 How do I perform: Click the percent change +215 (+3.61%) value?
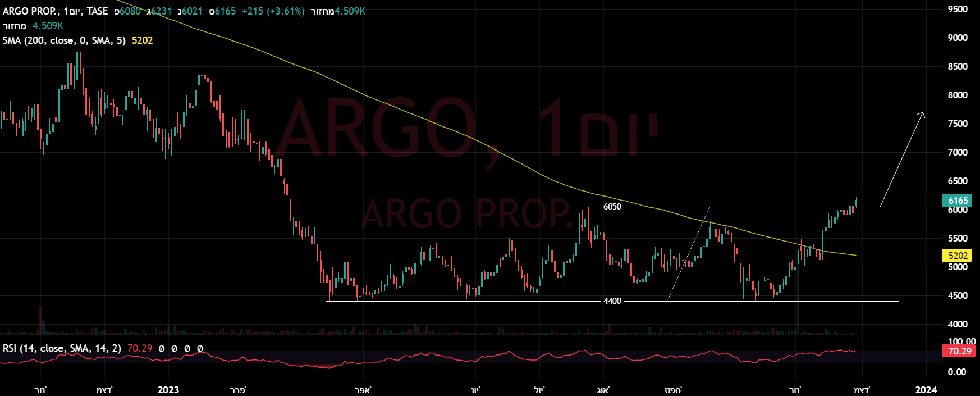pyautogui.click(x=273, y=11)
